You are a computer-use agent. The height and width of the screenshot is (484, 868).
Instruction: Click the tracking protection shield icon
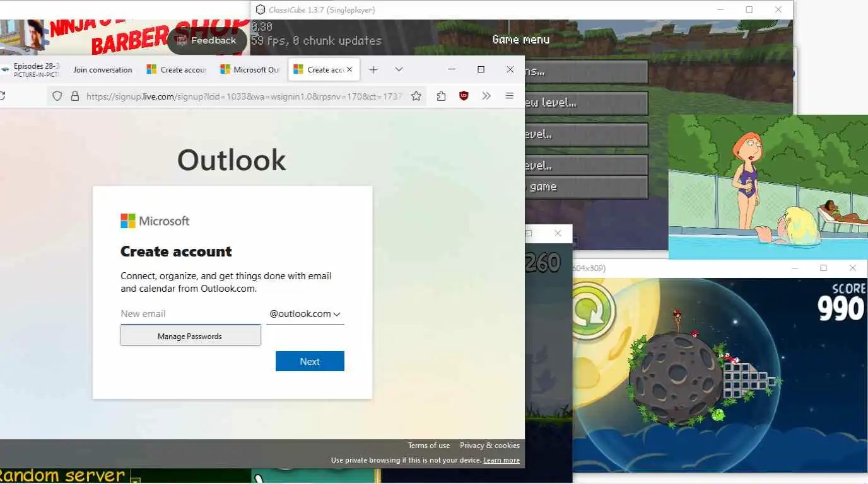click(57, 96)
